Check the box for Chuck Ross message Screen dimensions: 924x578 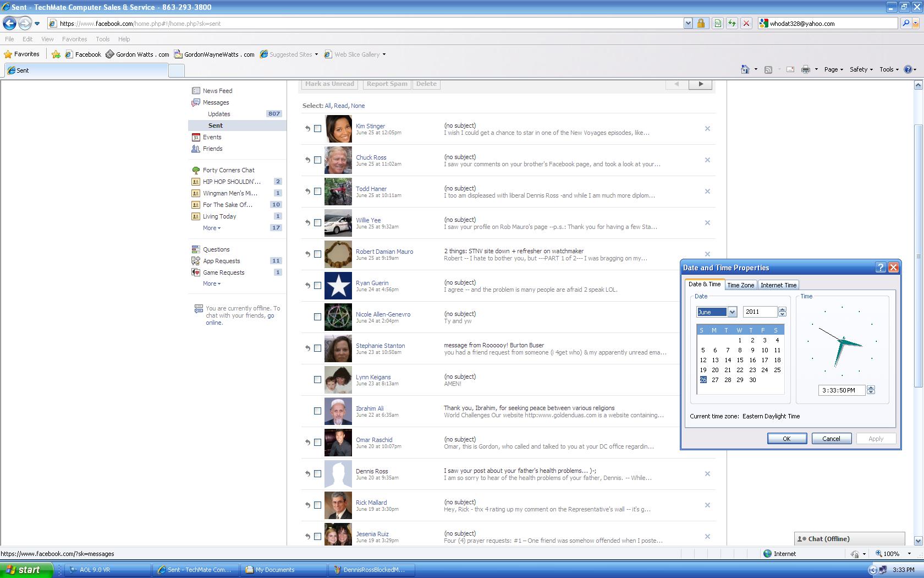(x=317, y=160)
